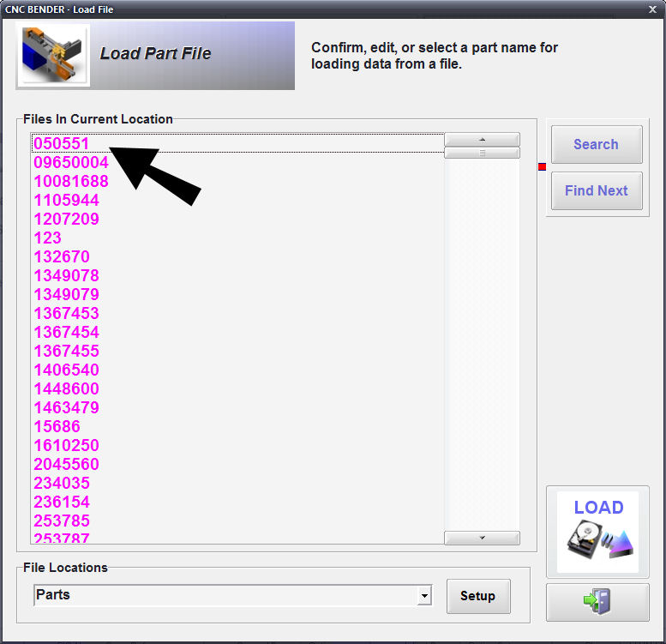
Task: Select part file 253785
Action: [62, 521]
